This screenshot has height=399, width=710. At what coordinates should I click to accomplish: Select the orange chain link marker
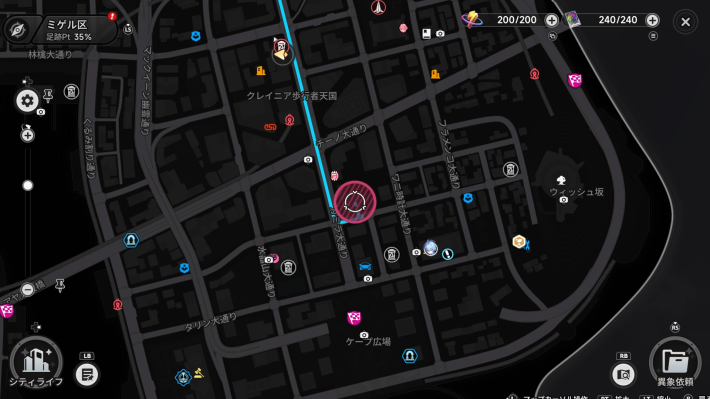[270, 127]
